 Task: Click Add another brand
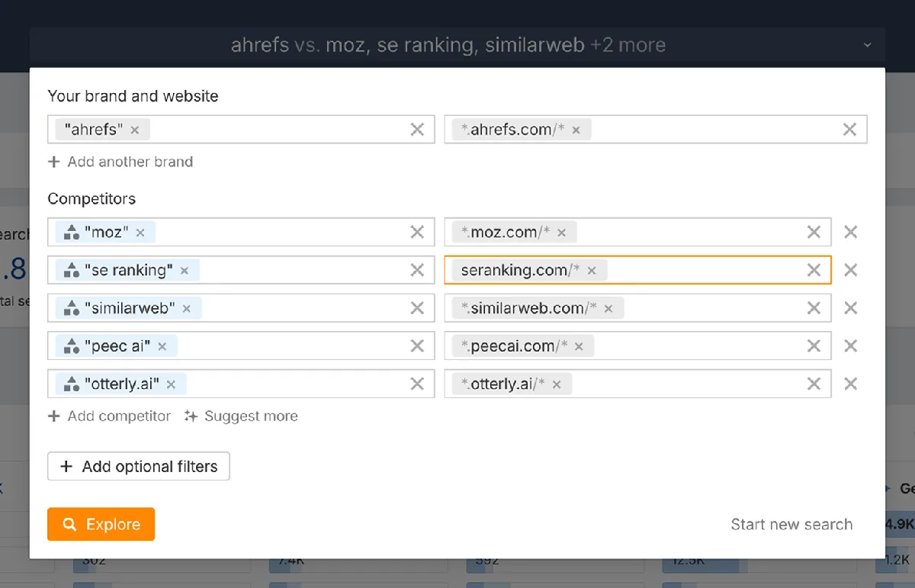(x=120, y=162)
